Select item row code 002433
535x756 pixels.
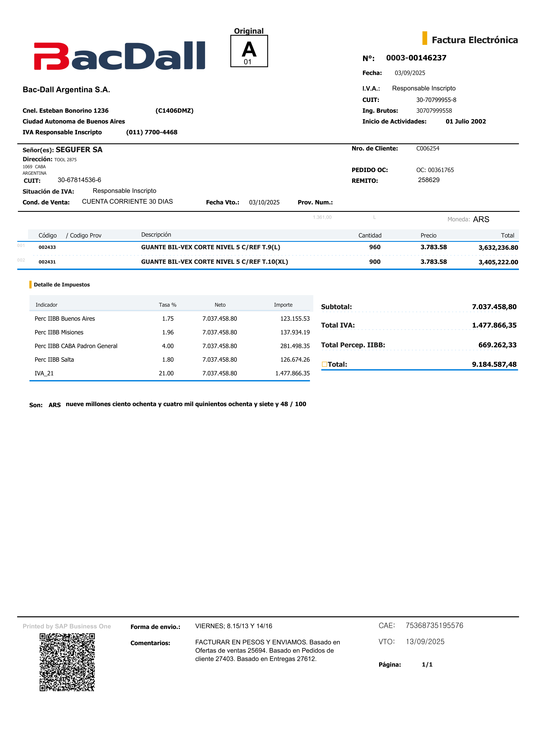(47, 247)
